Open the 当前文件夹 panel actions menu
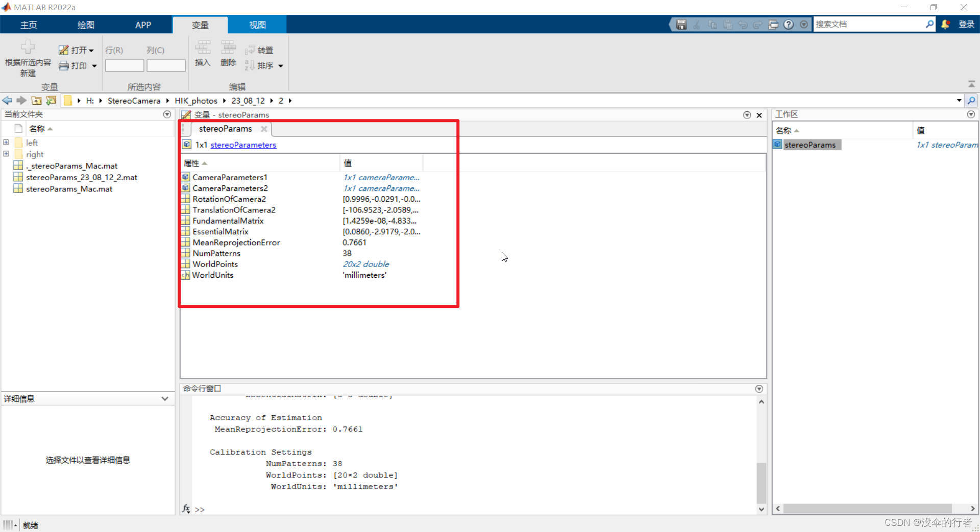This screenshot has width=980, height=532. point(167,114)
